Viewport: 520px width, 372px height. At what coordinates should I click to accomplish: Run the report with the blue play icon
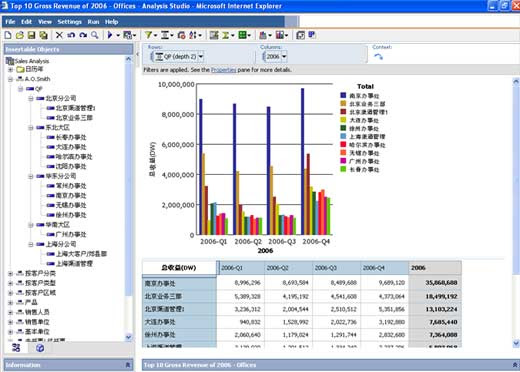click(110, 35)
